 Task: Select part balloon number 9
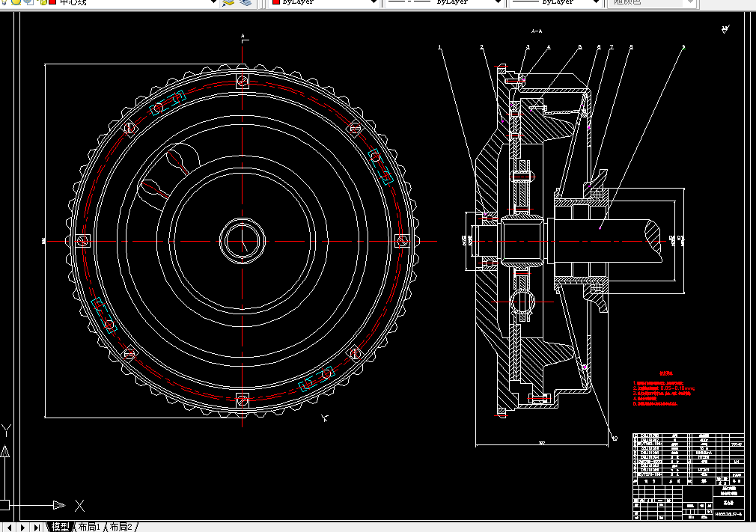(683, 47)
